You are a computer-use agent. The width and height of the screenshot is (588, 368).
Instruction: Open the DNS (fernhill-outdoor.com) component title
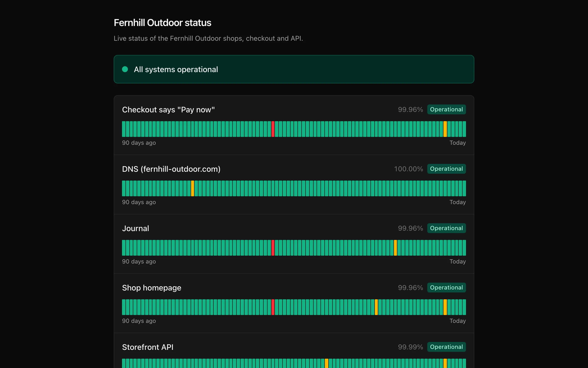(171, 169)
